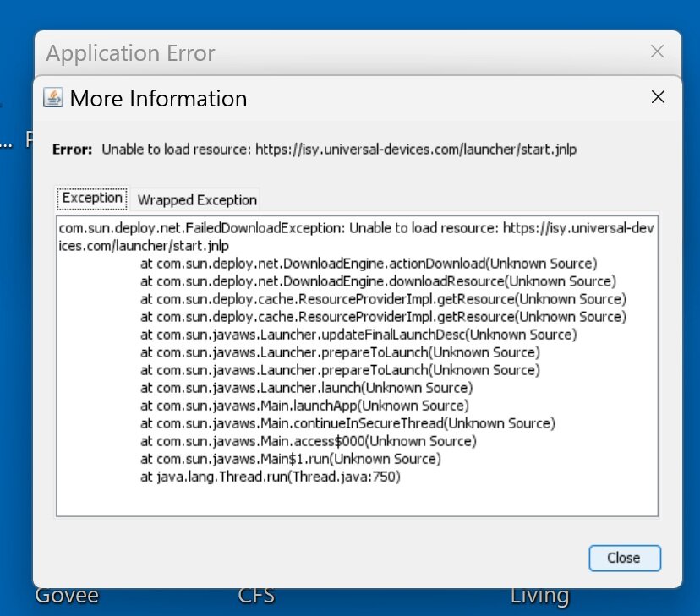The image size is (700, 616).
Task: Click the 'DownloadEngine.downloadResource' stack trace line
Action: (x=378, y=281)
